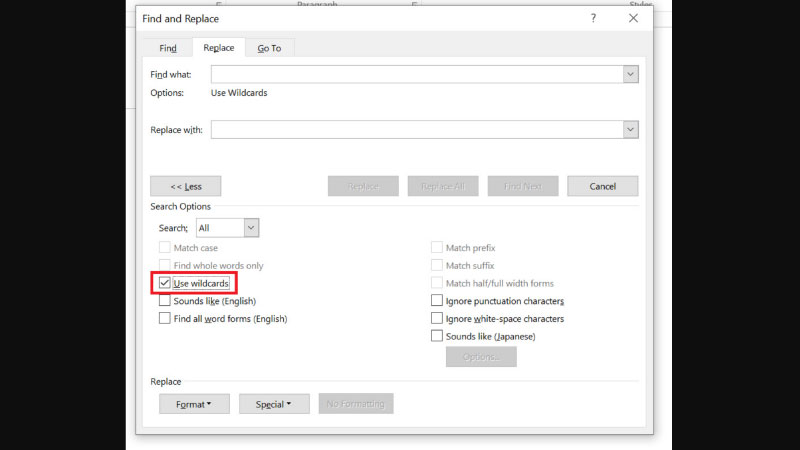Uncheck the Use wildcards checkbox

tap(165, 284)
